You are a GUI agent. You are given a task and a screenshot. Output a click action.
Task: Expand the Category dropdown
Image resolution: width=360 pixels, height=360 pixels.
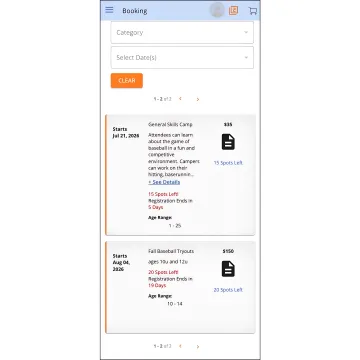[182, 32]
